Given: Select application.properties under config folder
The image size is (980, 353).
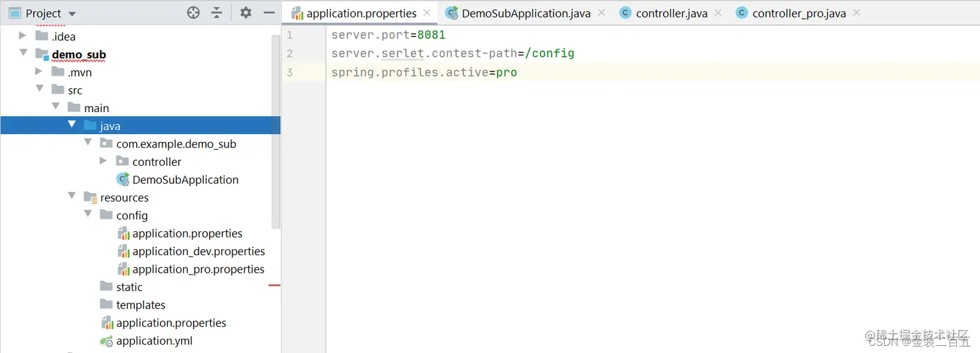Looking at the screenshot, I should pyautogui.click(x=187, y=233).
